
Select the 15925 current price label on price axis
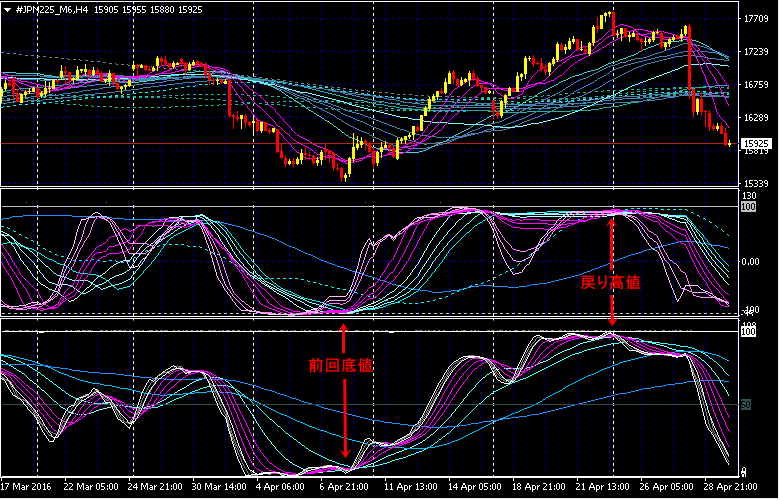point(756,144)
